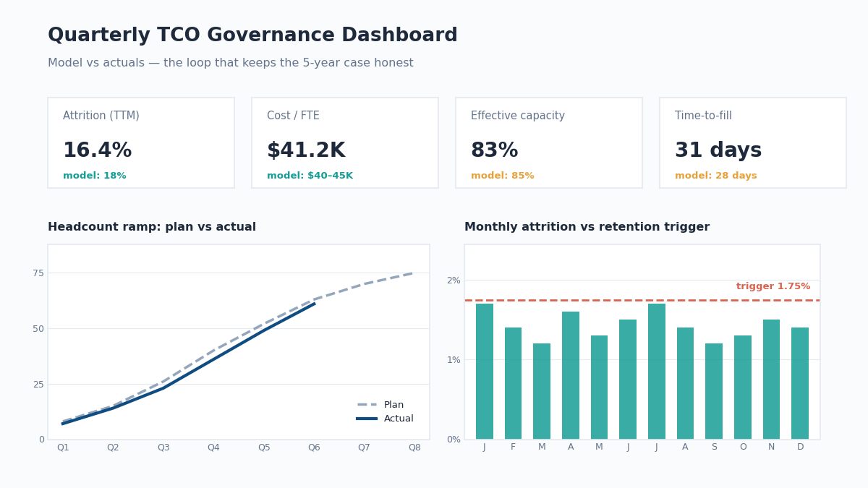Click the Q3 axis label
This screenshot has width=868, height=488.
[163, 448]
